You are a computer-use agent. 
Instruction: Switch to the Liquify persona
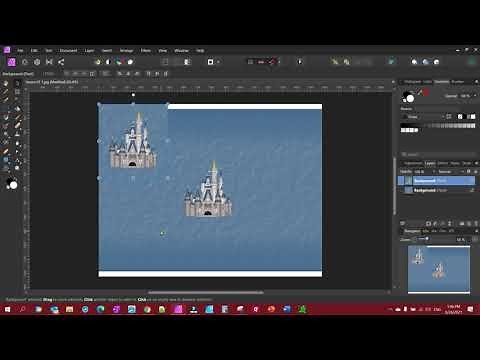click(25, 62)
